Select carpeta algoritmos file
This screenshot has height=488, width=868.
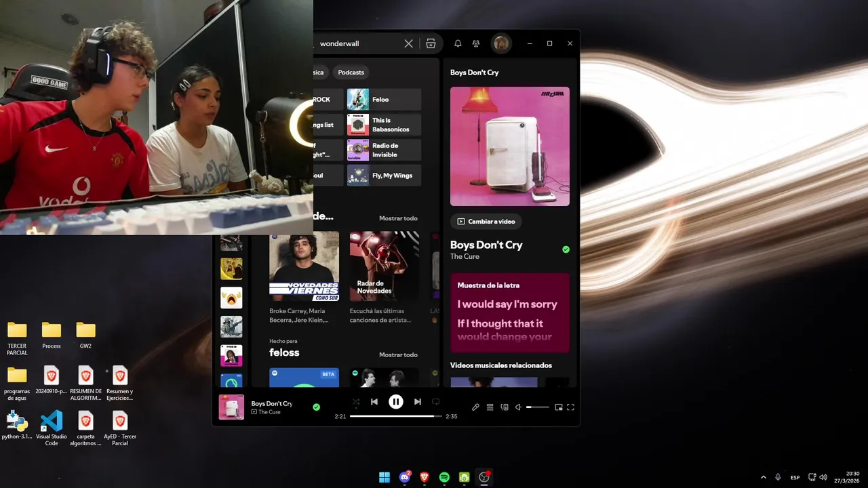85,428
